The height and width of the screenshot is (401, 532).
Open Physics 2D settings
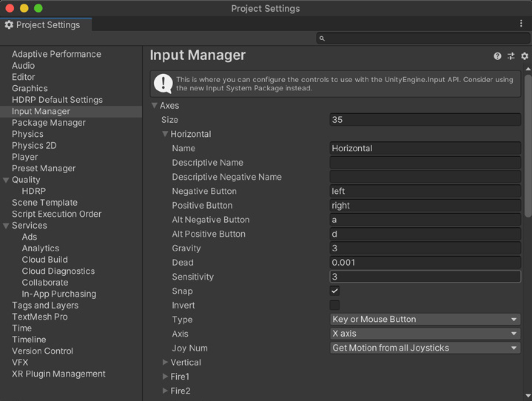point(34,146)
